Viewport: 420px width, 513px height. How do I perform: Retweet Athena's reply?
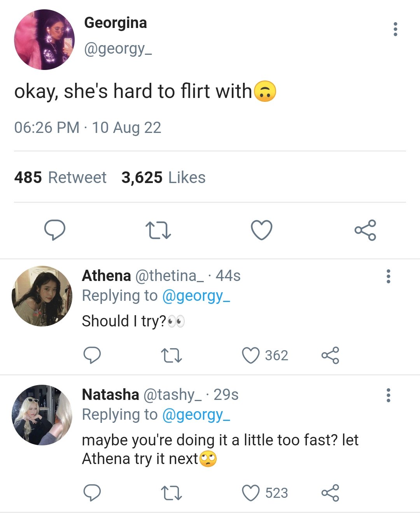click(x=171, y=356)
